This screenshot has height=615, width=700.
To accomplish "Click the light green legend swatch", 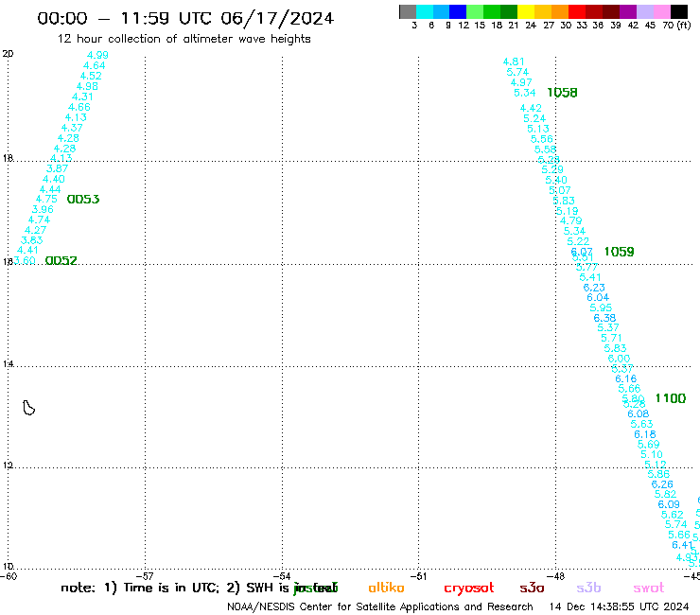I will (476, 11).
